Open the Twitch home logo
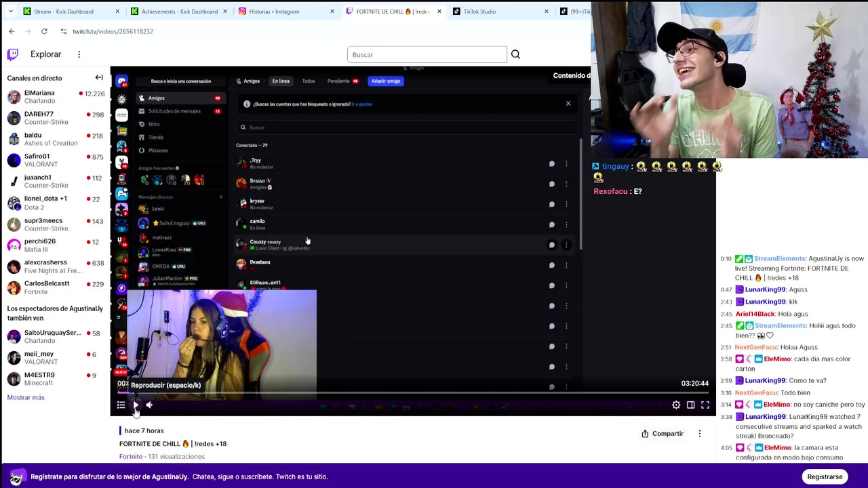 pos(13,54)
